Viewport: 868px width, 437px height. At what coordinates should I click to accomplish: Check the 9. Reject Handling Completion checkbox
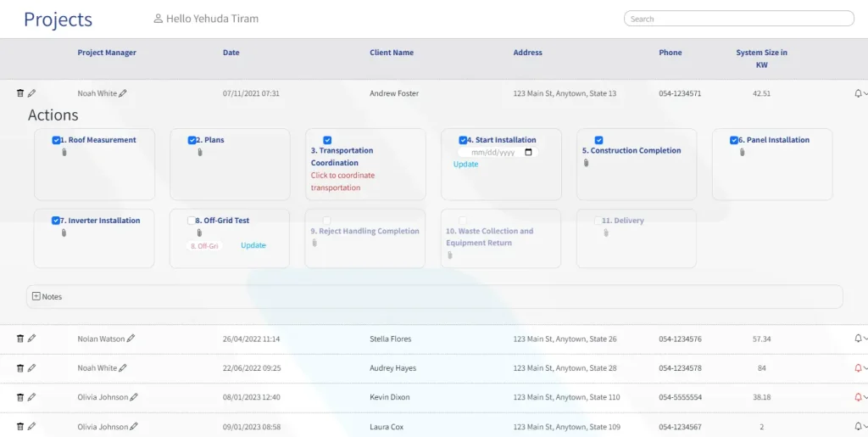(326, 221)
